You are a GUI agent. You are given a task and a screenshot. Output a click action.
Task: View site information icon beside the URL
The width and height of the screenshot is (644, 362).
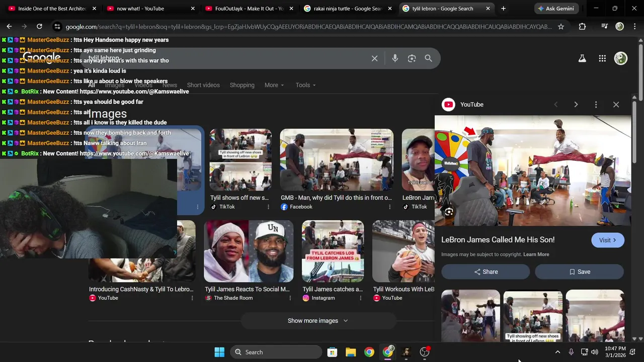(x=57, y=27)
